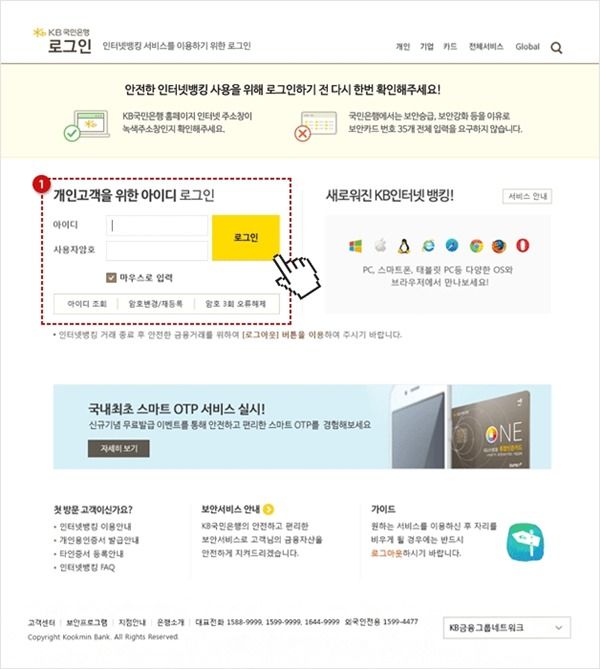Open the yellow arrow next to 보안서비스 안내
This screenshot has width=600, height=669.
pyautogui.click(x=268, y=509)
